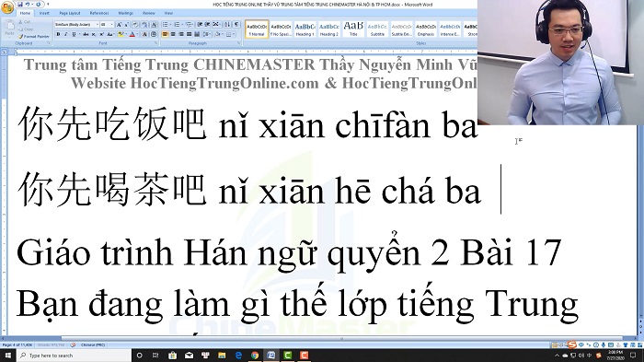
Task: Open the font name combo box
Action: [x=76, y=25]
